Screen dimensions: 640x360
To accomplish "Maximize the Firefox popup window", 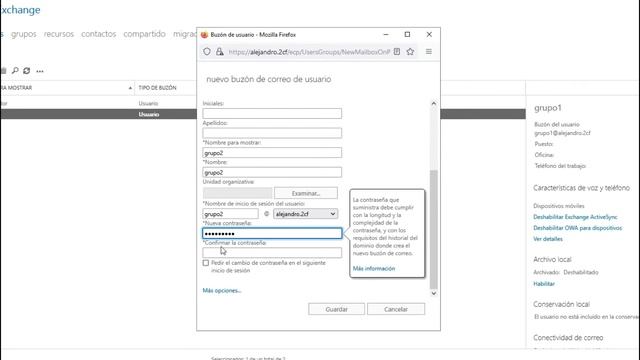I will [407, 35].
